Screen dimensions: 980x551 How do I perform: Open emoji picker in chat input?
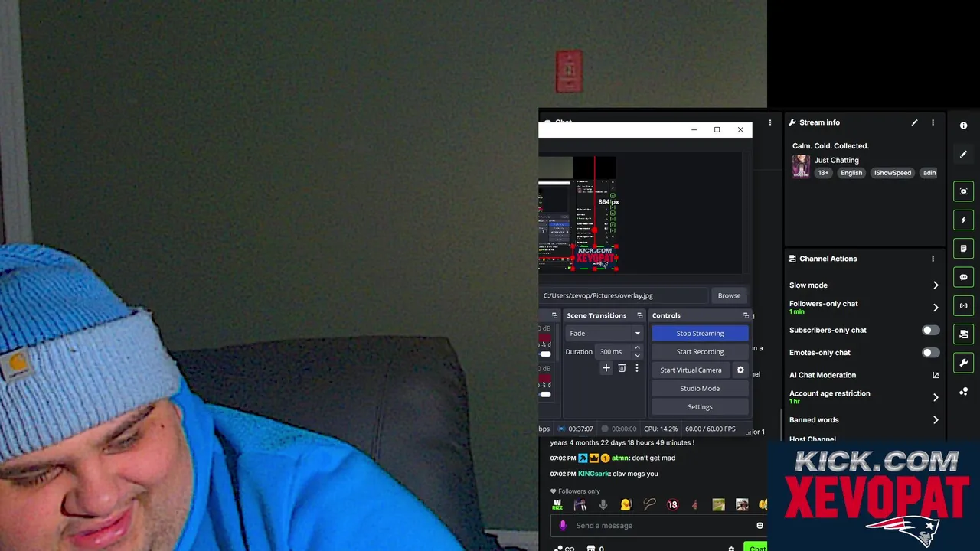[759, 526]
